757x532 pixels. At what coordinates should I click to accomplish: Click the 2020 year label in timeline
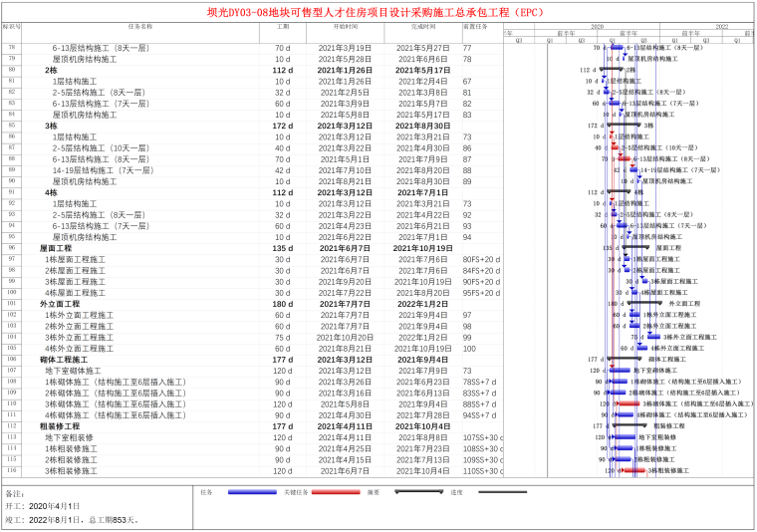click(597, 26)
